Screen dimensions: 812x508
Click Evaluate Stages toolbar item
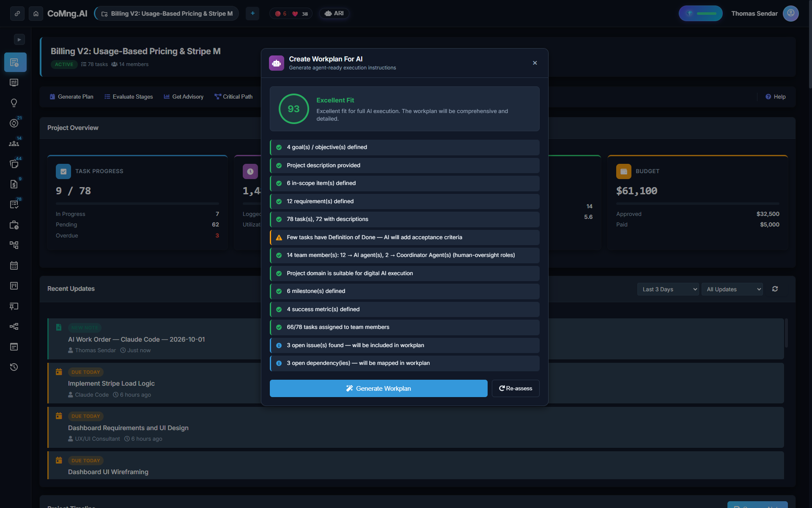click(129, 97)
